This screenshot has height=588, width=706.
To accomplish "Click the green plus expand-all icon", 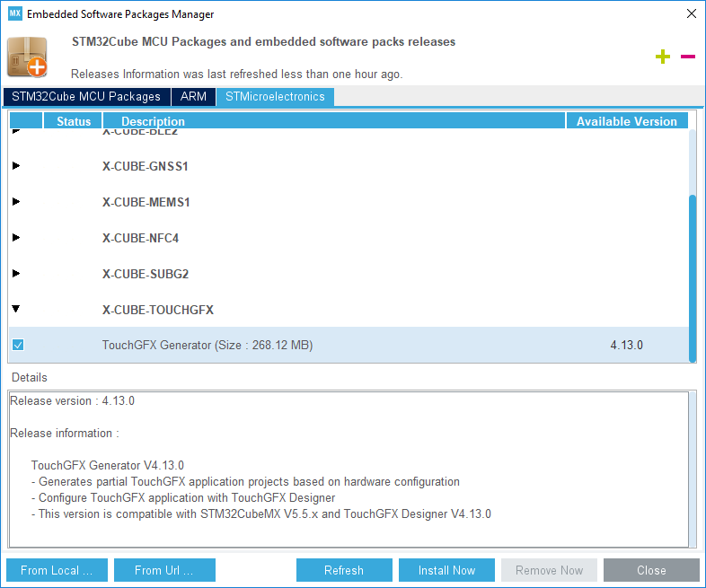I will [x=662, y=57].
